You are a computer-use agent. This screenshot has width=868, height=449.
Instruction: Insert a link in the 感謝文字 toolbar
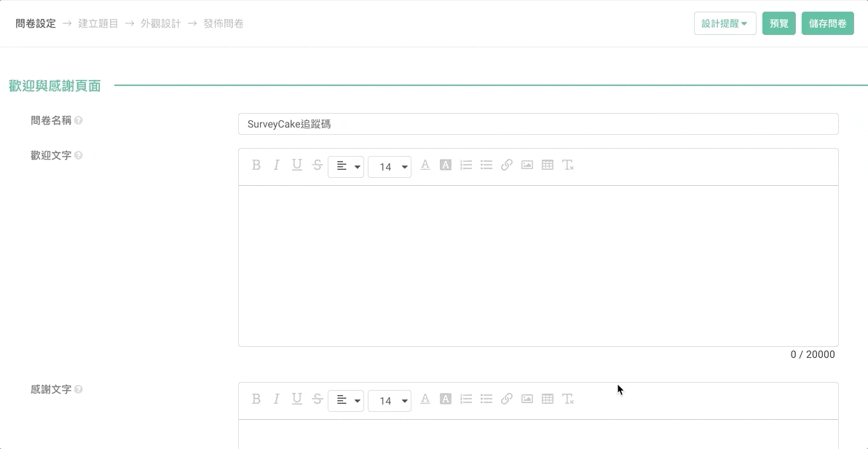coord(507,399)
